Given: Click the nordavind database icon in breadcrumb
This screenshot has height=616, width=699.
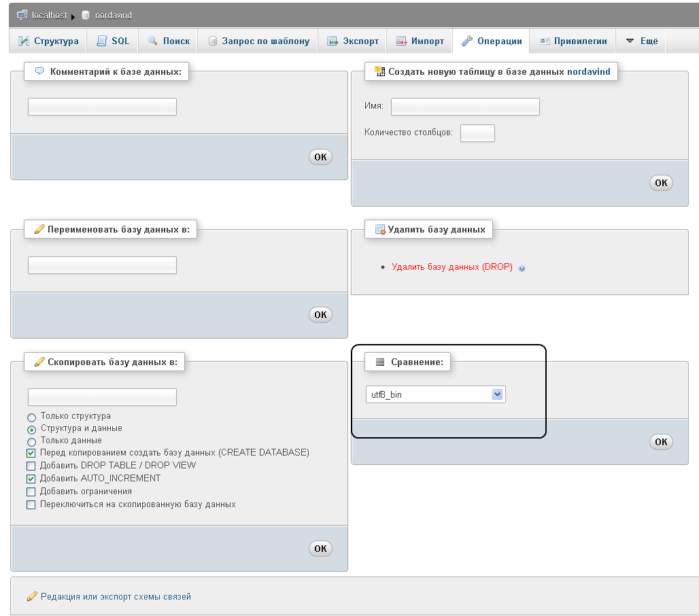Looking at the screenshot, I should [x=86, y=14].
